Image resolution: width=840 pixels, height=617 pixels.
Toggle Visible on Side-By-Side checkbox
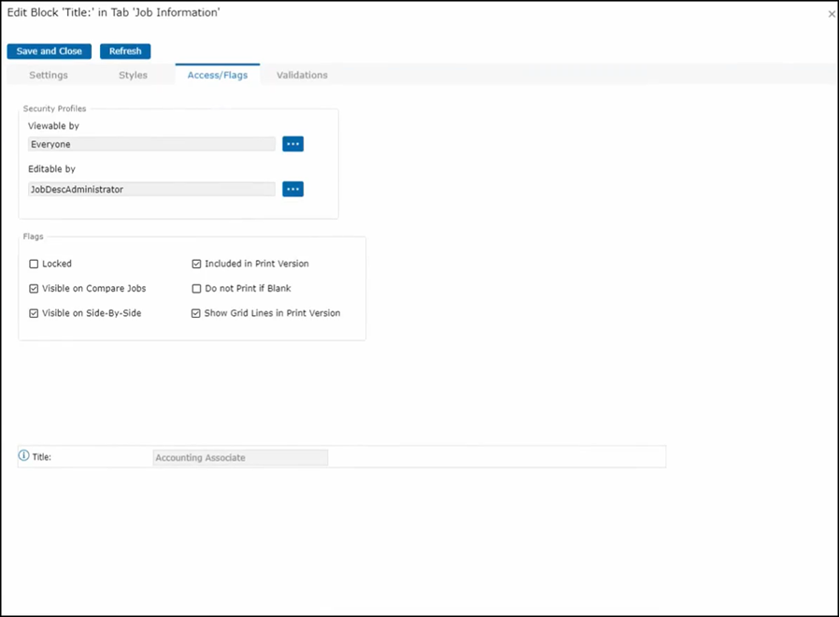[x=35, y=313]
